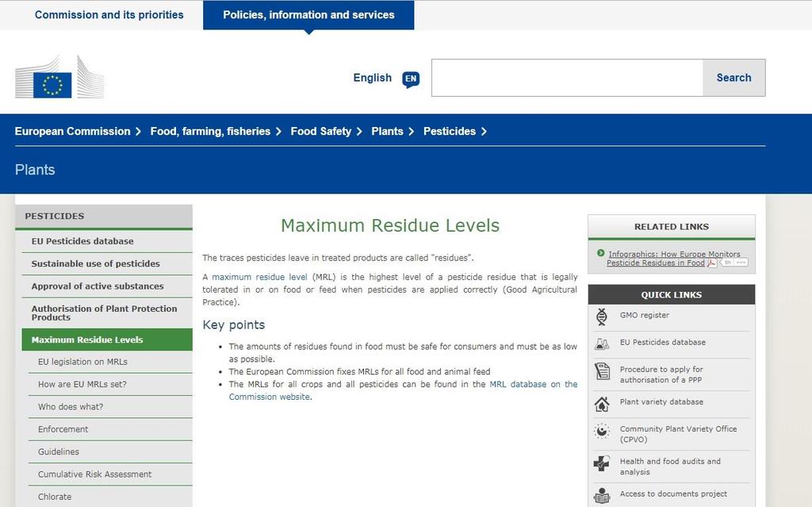The image size is (812, 507).
Task: Open MRL database on the Commission website link
Action: (x=403, y=390)
